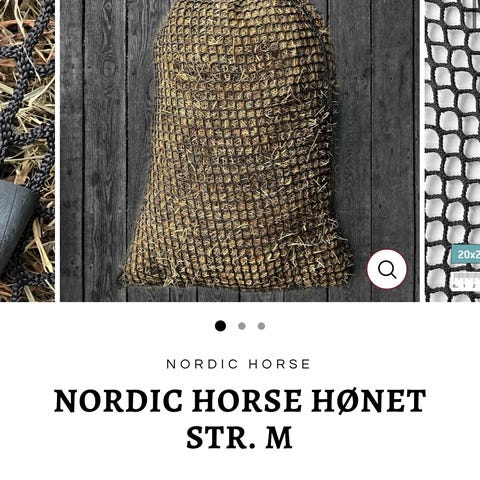Click the ruler scale in mesh image
The height and width of the screenshot is (480, 480).
[466, 281]
